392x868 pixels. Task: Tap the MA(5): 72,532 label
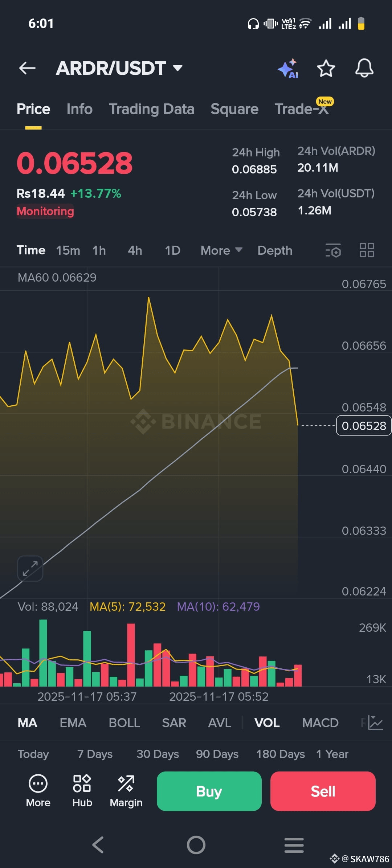click(x=127, y=606)
